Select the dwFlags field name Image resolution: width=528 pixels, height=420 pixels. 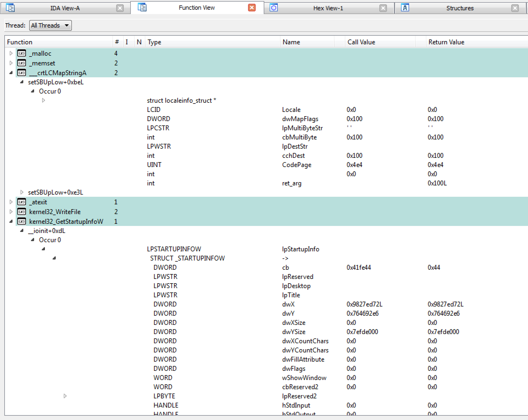click(x=294, y=368)
